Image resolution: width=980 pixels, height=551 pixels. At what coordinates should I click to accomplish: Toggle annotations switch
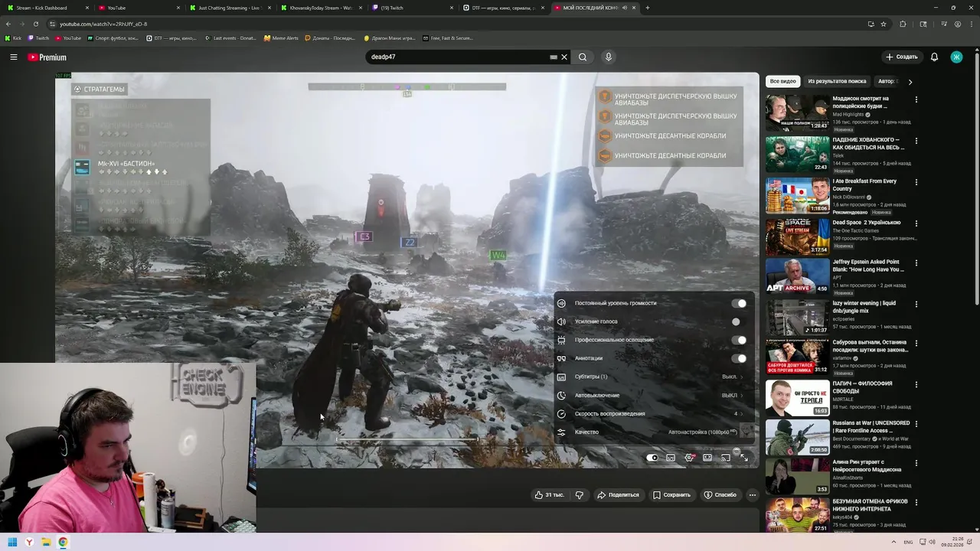coord(739,358)
